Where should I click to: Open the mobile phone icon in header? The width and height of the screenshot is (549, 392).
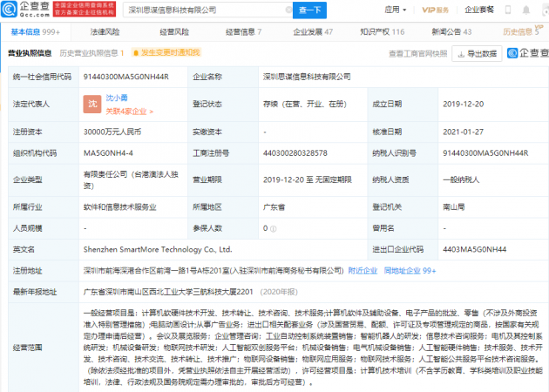508,10
